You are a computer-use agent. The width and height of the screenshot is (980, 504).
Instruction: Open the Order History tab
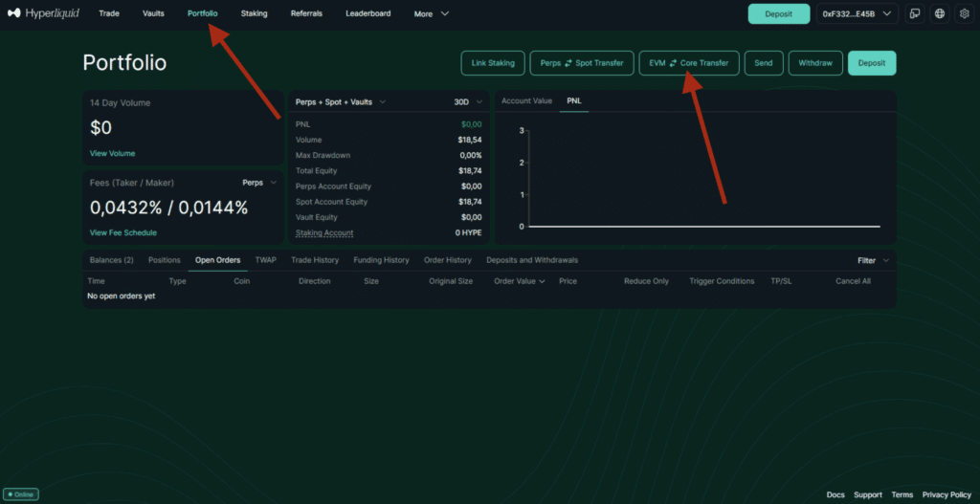(x=448, y=260)
